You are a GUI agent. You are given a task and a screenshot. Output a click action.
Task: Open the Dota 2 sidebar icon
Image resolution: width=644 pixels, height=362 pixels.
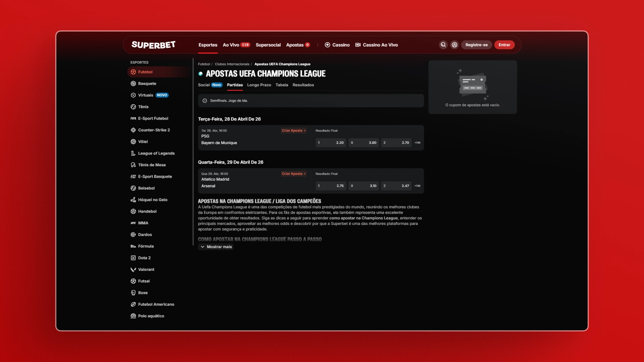click(133, 258)
